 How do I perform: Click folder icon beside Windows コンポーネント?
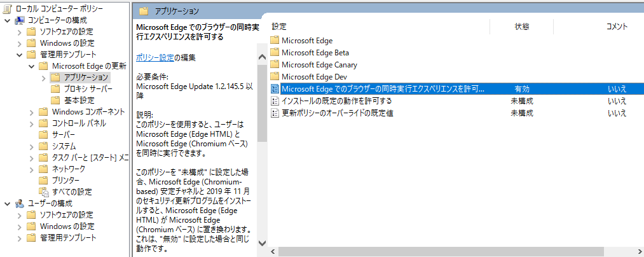click(43, 111)
